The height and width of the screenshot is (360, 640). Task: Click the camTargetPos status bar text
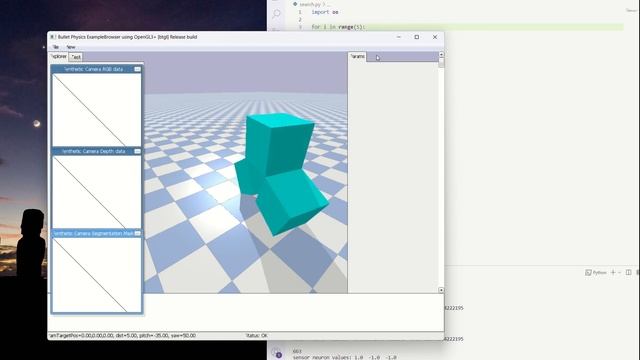[122, 336]
